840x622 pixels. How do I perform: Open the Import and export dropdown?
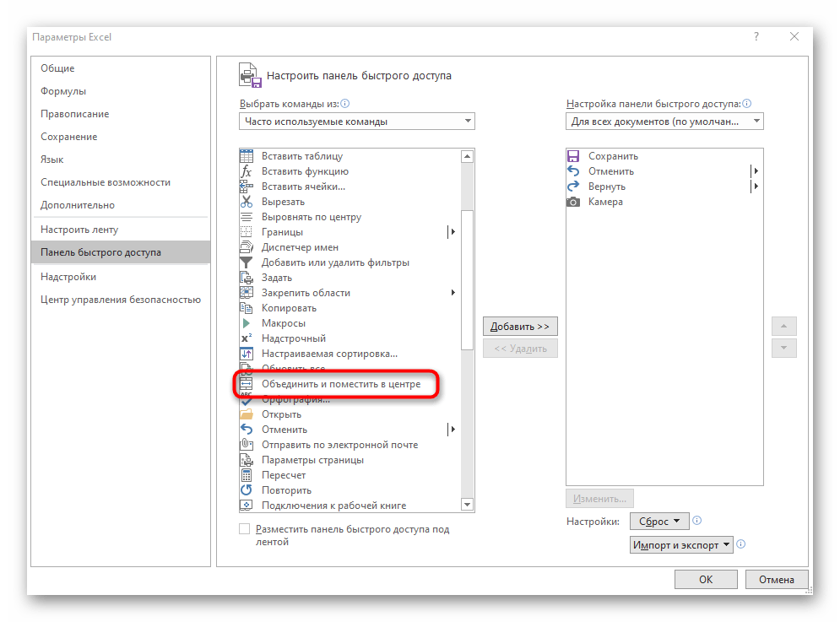pos(682,545)
